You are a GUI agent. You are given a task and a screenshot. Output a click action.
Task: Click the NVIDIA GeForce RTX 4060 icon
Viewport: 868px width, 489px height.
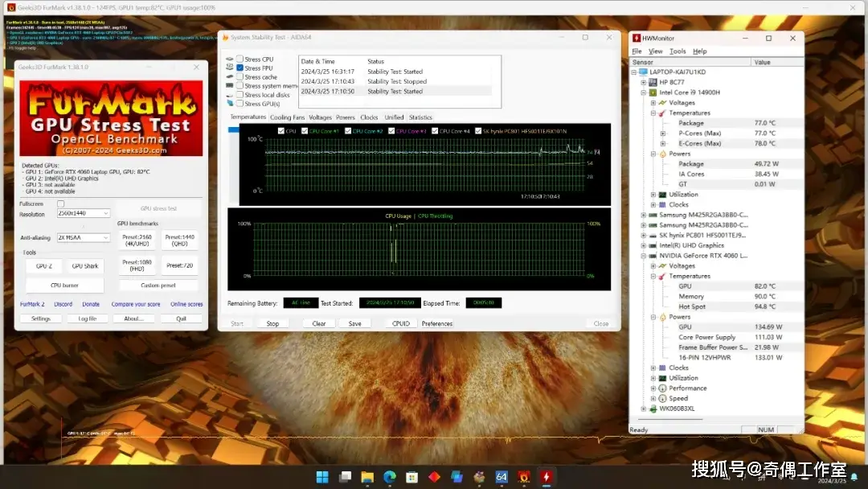point(653,256)
